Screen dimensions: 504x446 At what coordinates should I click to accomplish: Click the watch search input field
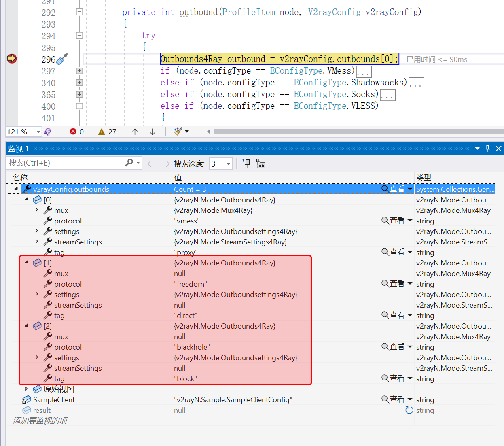(65, 163)
